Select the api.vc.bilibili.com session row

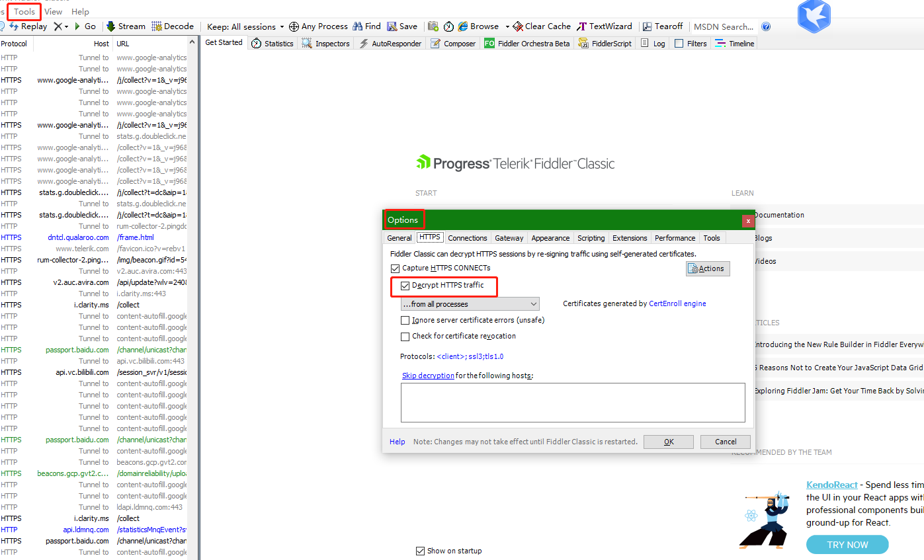tap(93, 372)
